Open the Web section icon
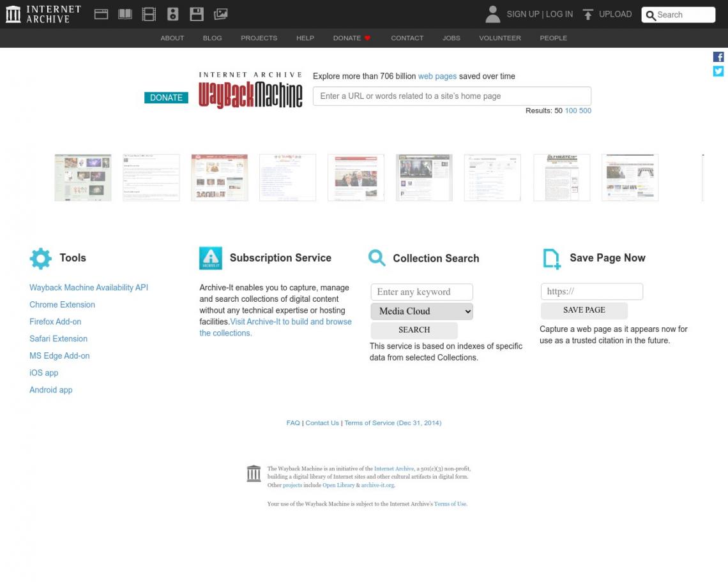Image resolution: width=728 pixels, height=582 pixels. pos(101,15)
